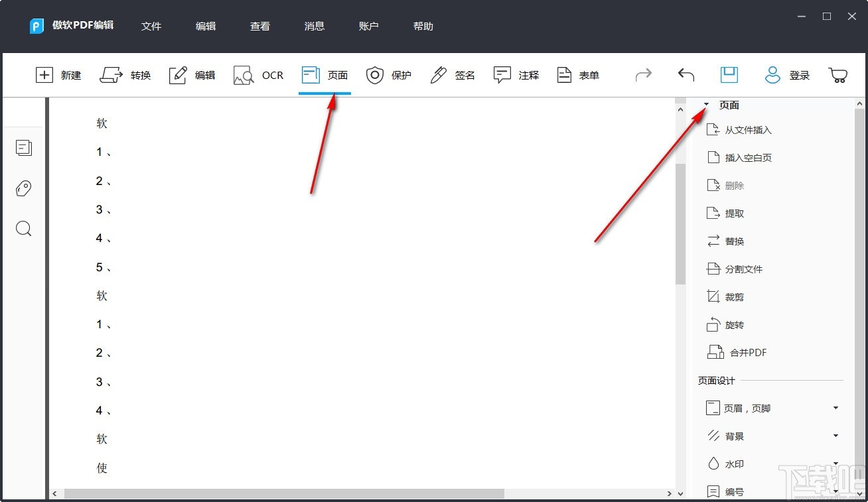Select the OCR tool in the toolbar
This screenshot has width=868, height=502.
[x=259, y=75]
